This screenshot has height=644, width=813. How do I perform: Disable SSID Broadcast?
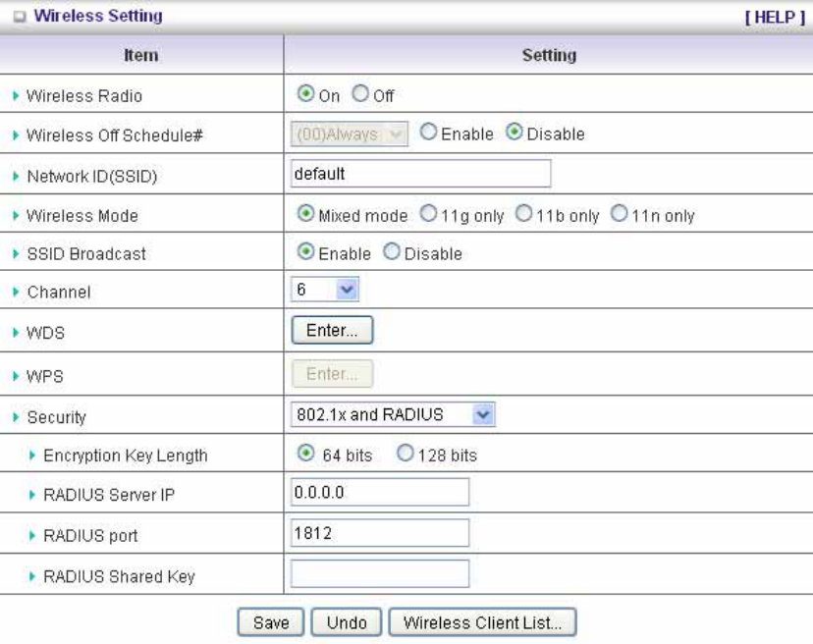point(392,251)
